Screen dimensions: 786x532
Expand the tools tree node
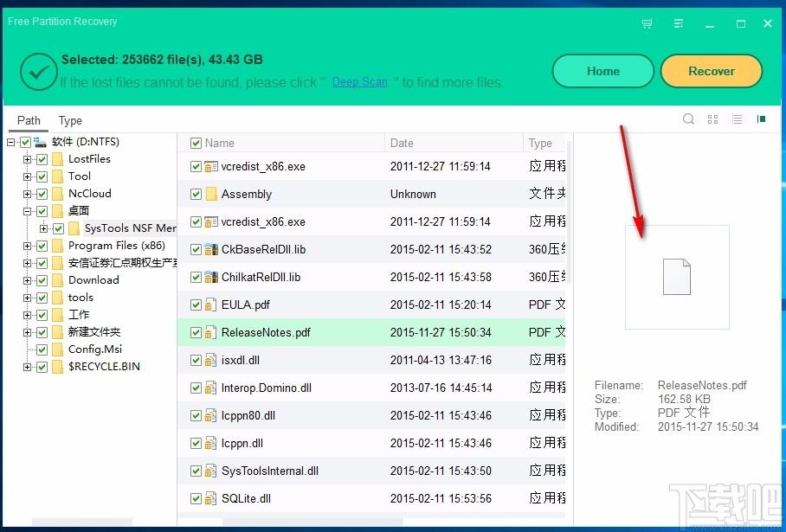[x=27, y=298]
